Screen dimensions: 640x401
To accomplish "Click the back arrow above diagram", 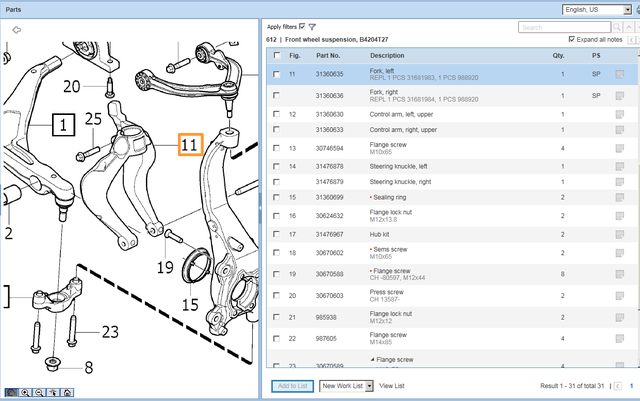I will [x=16, y=30].
